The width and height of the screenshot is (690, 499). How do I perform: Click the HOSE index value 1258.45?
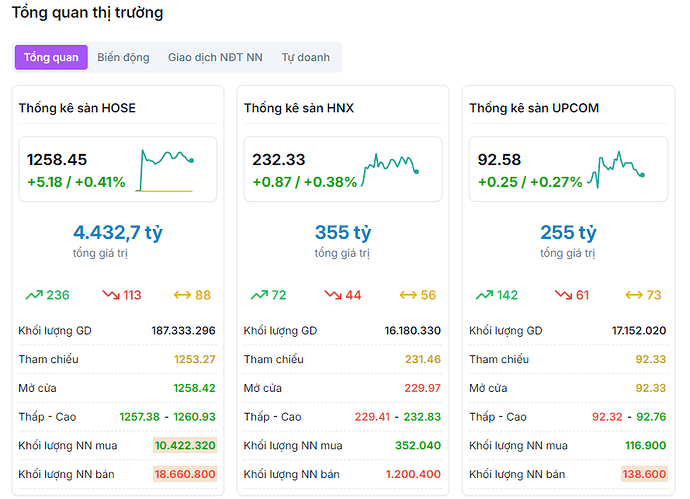[x=57, y=159]
